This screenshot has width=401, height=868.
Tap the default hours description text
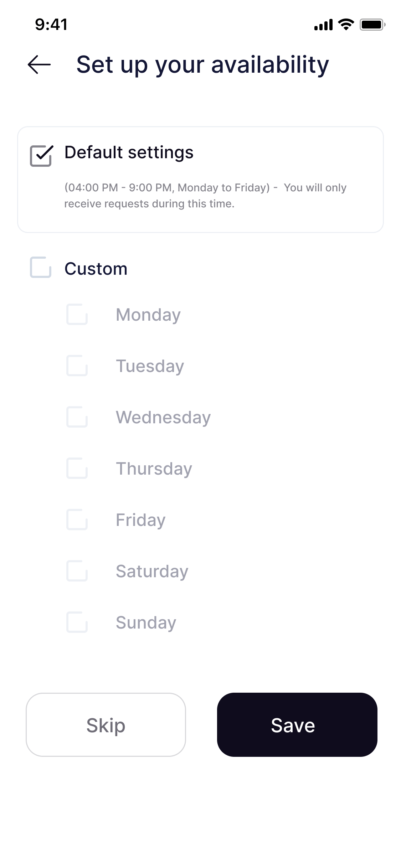click(x=205, y=196)
